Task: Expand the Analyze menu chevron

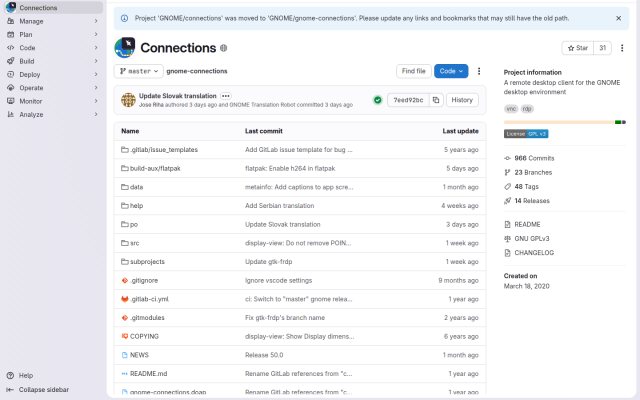Action: pos(96,114)
